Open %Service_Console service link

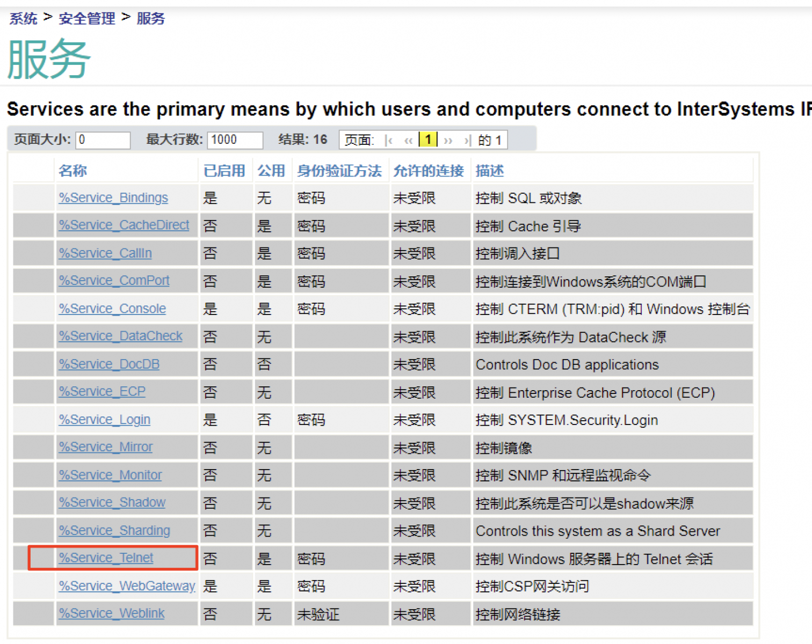point(112,309)
